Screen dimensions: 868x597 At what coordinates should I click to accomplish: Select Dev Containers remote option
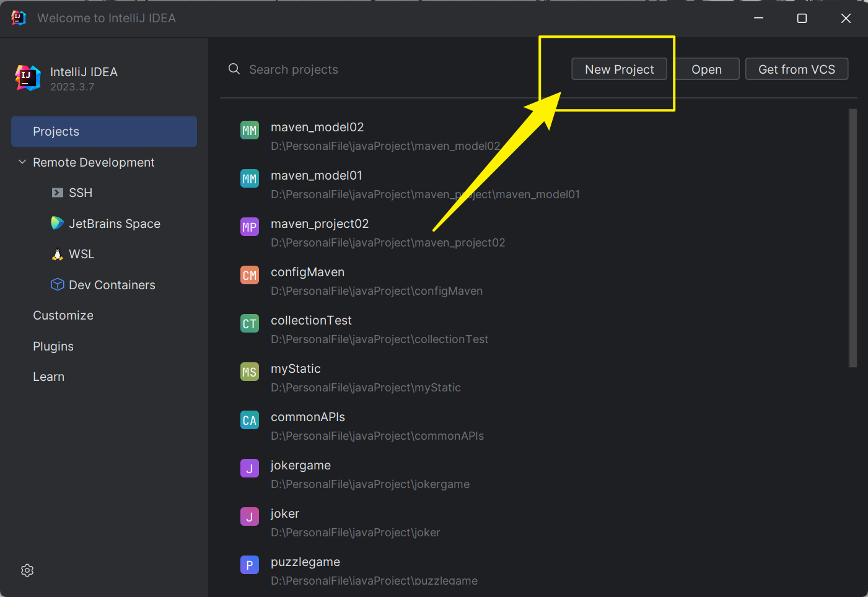[112, 285]
